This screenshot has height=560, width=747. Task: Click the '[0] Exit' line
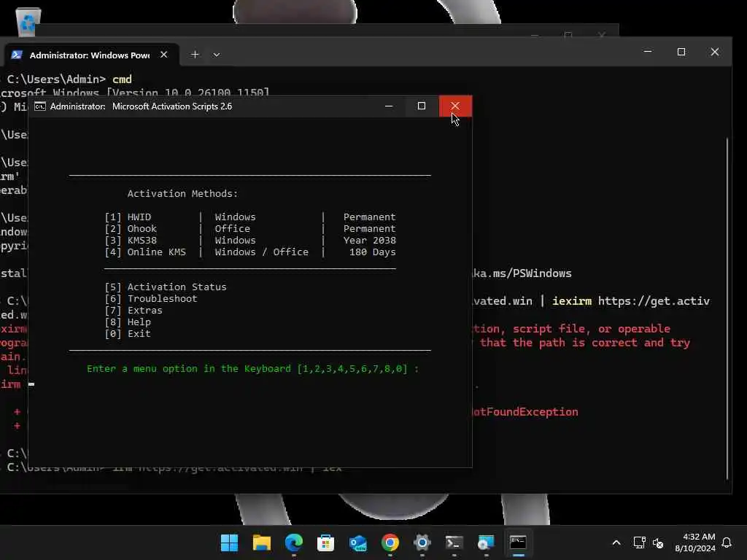pyautogui.click(x=128, y=334)
